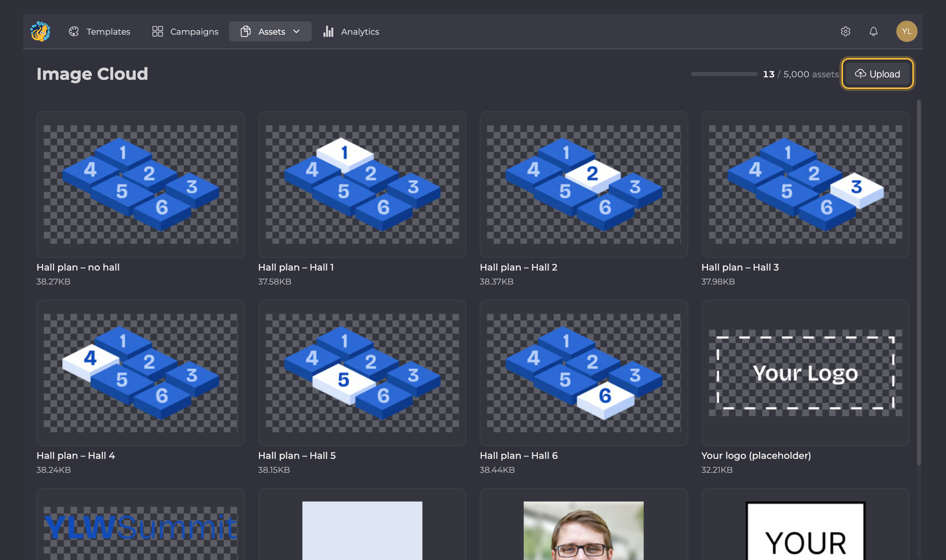The image size is (946, 560).
Task: Open the YL user avatar menu
Action: (906, 31)
